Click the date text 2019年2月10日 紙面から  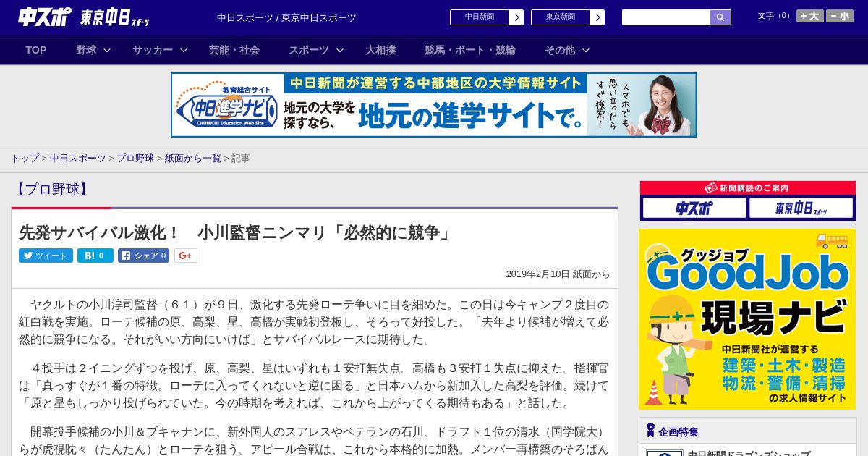pyautogui.click(x=558, y=274)
